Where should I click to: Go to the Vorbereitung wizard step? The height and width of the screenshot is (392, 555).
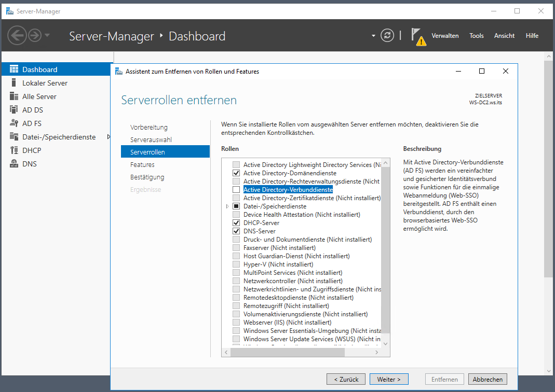pos(148,127)
